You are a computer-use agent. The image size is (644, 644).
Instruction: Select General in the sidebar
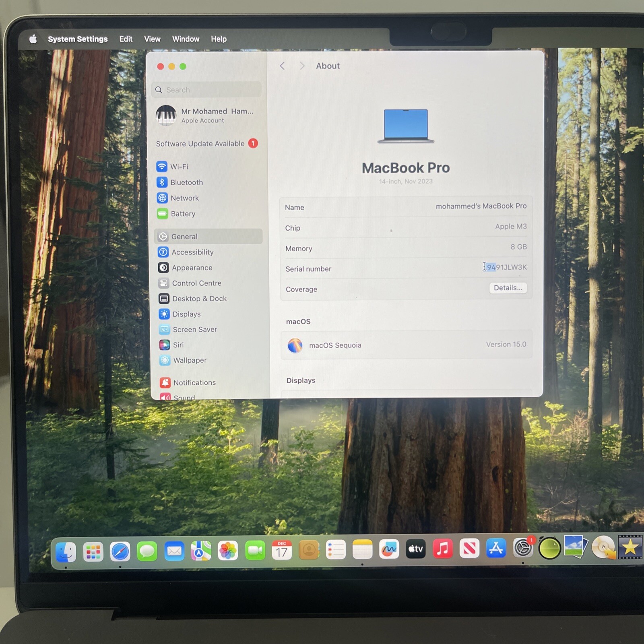pos(208,237)
